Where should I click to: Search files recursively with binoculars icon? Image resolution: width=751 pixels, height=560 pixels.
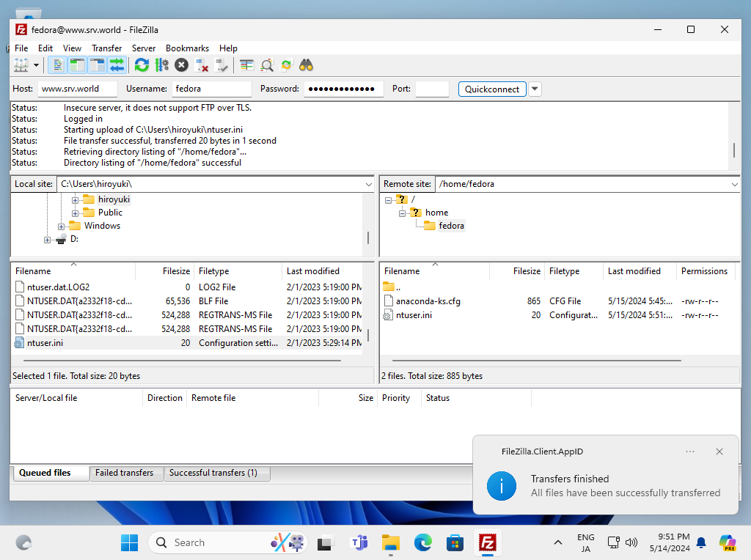[x=306, y=65]
